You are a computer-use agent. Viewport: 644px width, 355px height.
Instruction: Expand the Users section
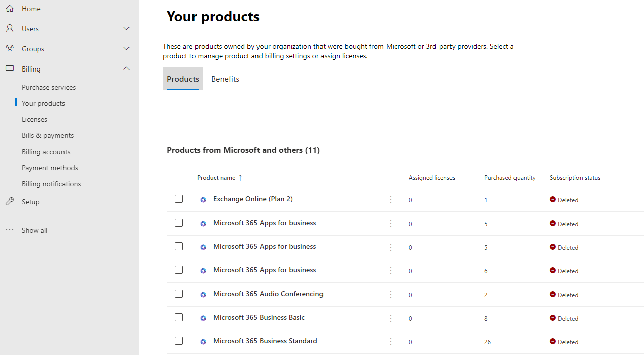pyautogui.click(x=126, y=28)
